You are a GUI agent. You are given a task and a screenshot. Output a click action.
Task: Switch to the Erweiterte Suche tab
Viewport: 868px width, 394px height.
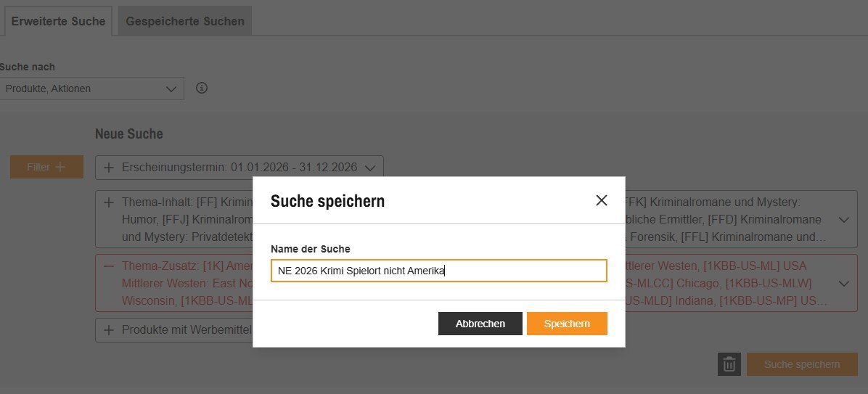(x=58, y=21)
